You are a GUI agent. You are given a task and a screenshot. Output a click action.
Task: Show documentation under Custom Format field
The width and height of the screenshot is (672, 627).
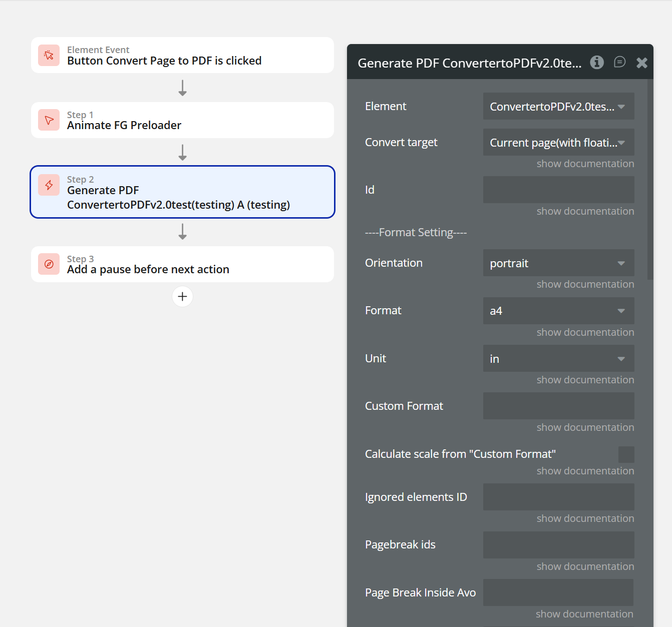[585, 427]
